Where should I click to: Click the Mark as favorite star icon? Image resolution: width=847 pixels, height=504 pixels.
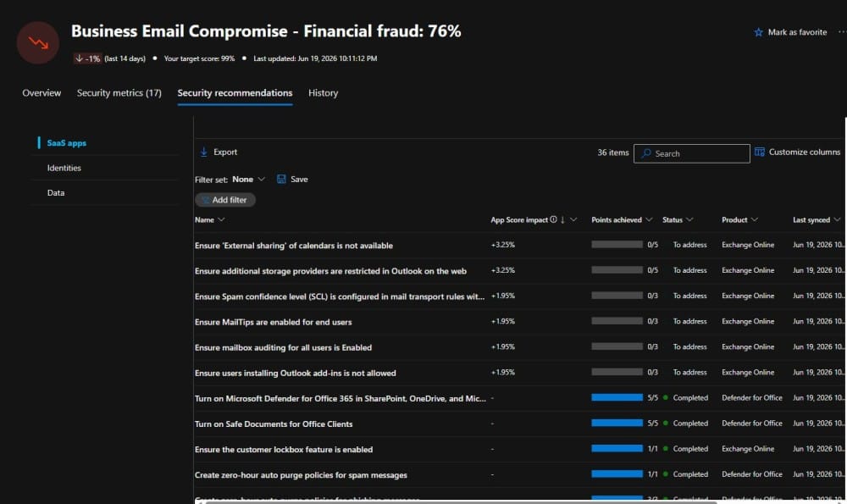758,32
